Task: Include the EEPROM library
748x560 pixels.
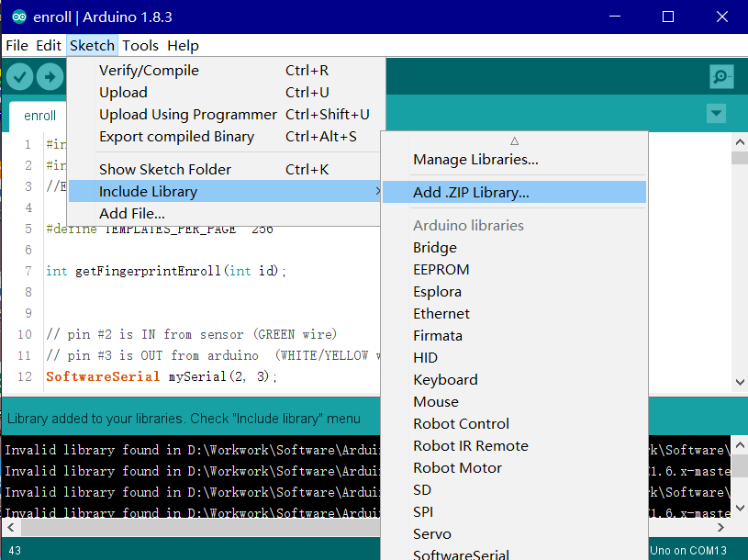Action: (441, 269)
